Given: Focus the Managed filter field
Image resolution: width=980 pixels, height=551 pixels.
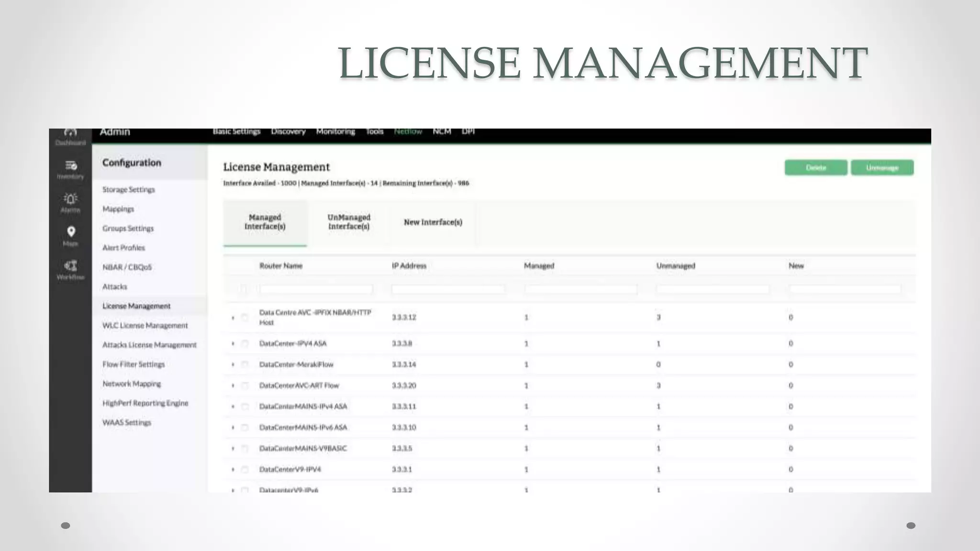Looking at the screenshot, I should [580, 289].
